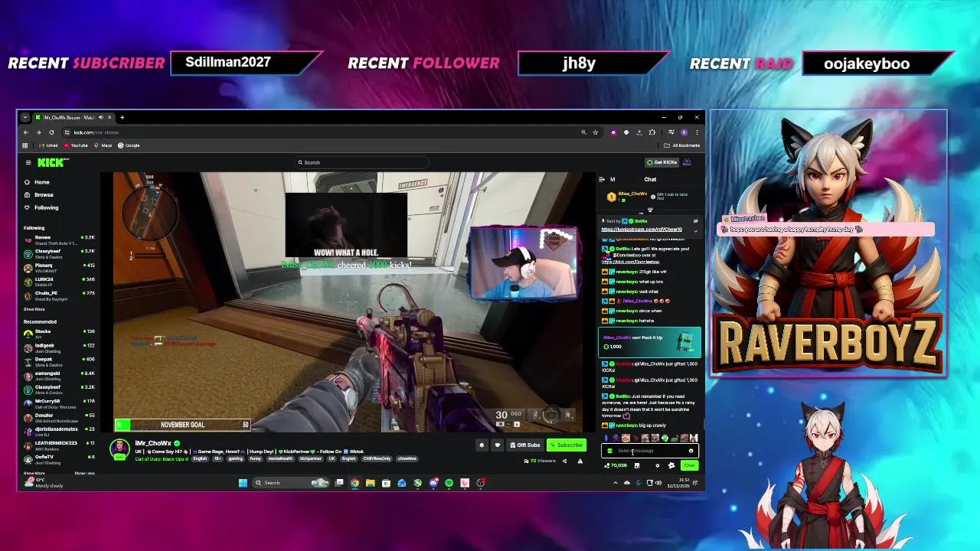Collapse the chat panel with arrow icon
Viewport: 980px width, 551px height.
(601, 179)
